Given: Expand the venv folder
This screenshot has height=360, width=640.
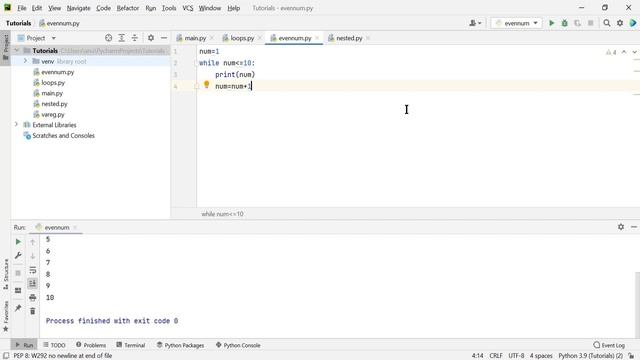Looking at the screenshot, I should [x=25, y=61].
